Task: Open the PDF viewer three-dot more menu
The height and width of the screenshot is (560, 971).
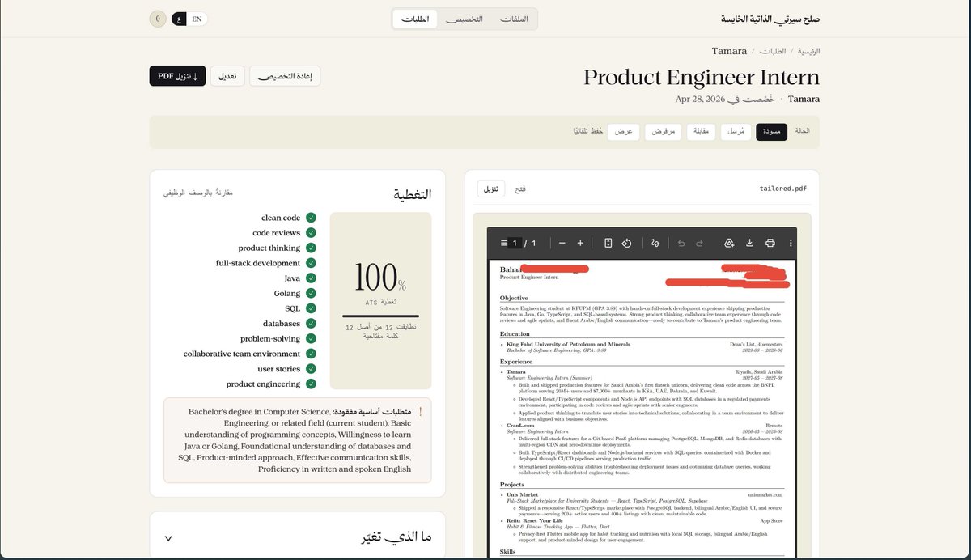Action: [791, 243]
